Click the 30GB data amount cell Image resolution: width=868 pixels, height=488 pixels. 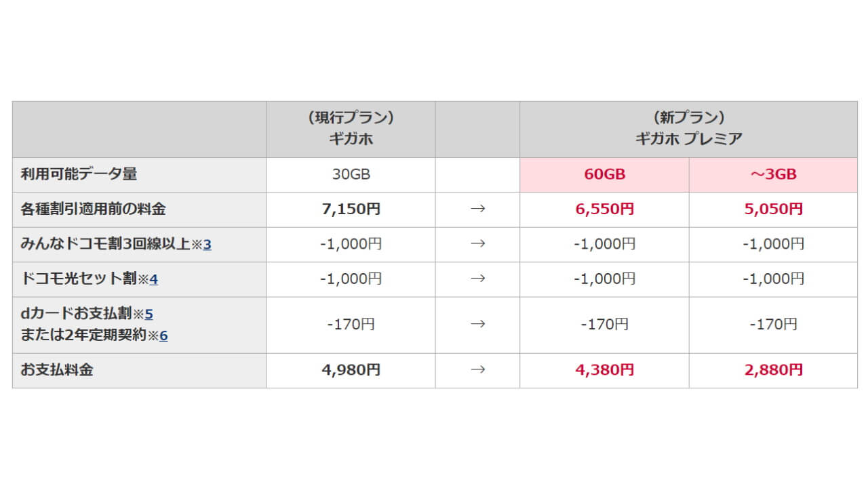(x=351, y=174)
